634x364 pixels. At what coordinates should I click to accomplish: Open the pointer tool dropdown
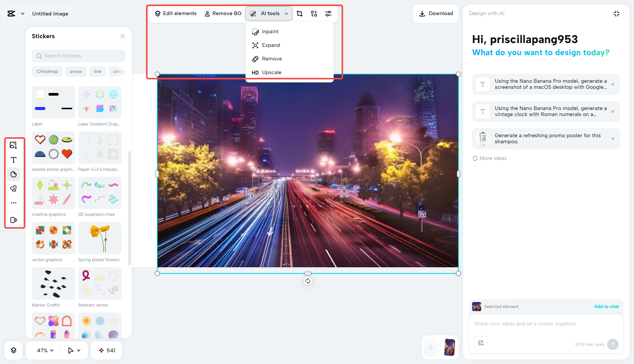[x=74, y=350]
